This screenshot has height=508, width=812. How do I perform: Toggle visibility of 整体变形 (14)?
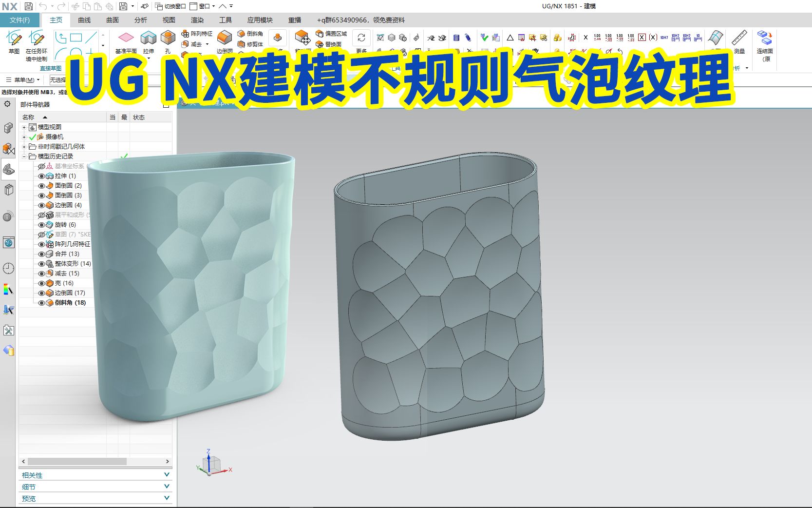(x=41, y=264)
